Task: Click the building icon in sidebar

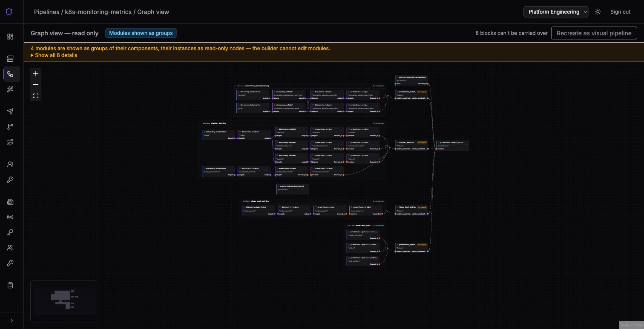Action: (x=10, y=202)
